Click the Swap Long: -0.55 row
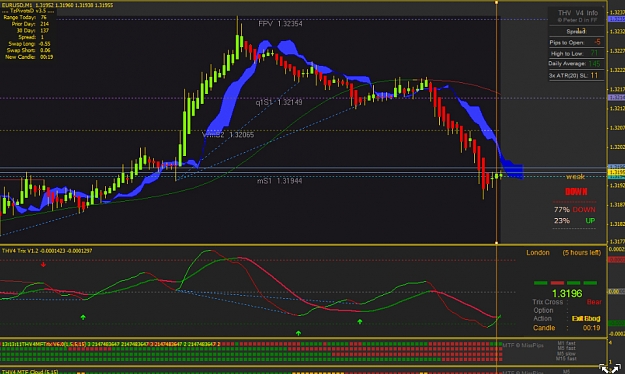Viewport: 625px width, 374px height. (29, 43)
